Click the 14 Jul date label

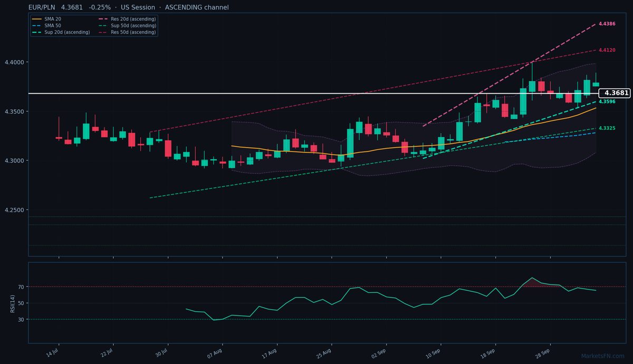[52, 353]
